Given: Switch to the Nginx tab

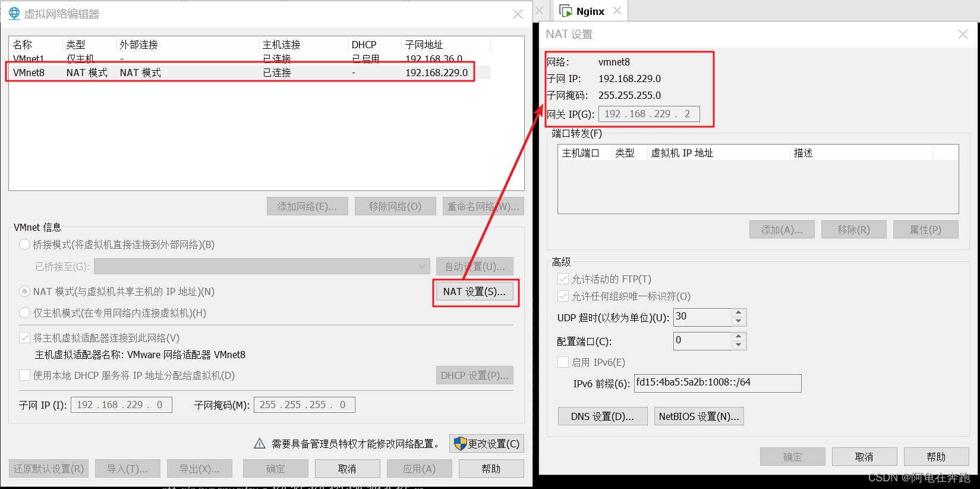Looking at the screenshot, I should coord(590,11).
